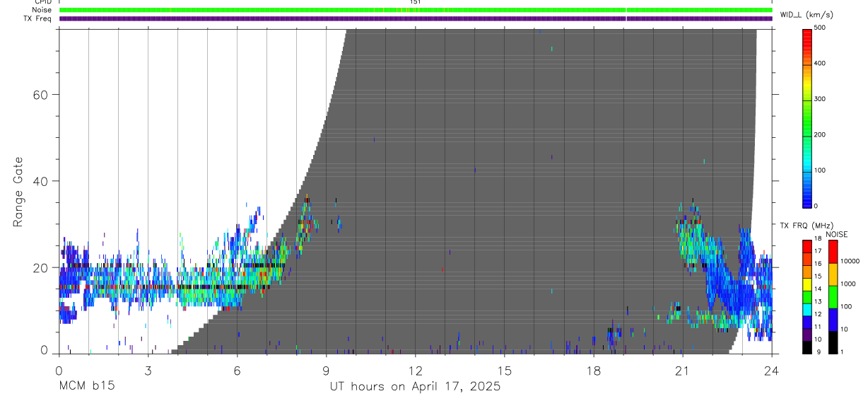Viewport: 868px width, 401px height.
Task: Click the 200 tick on width color bar
Action: 820,134
